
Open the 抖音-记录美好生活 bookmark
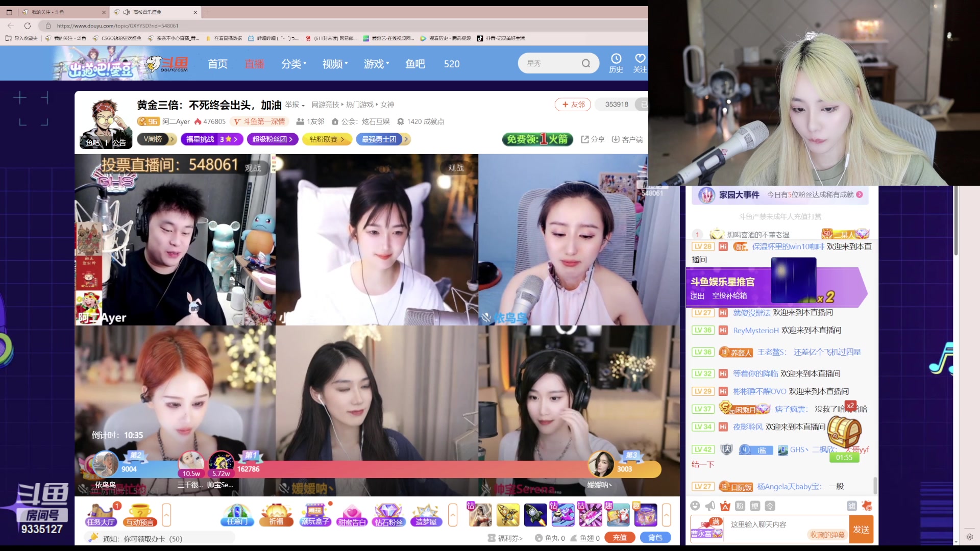click(x=501, y=38)
